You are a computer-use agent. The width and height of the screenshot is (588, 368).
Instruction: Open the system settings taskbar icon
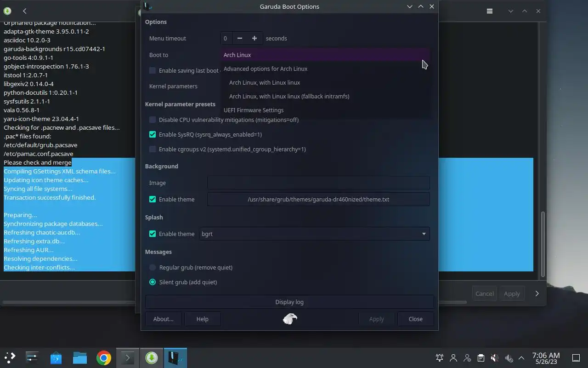click(32, 357)
